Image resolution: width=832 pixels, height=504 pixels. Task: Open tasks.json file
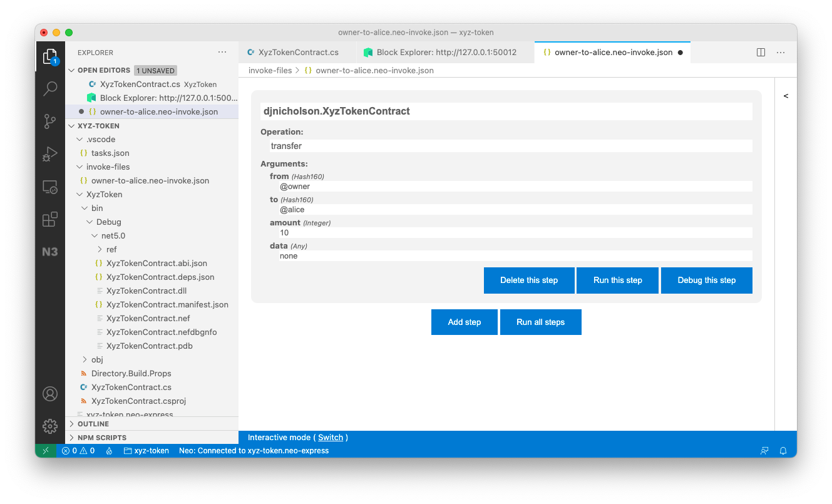(152, 153)
